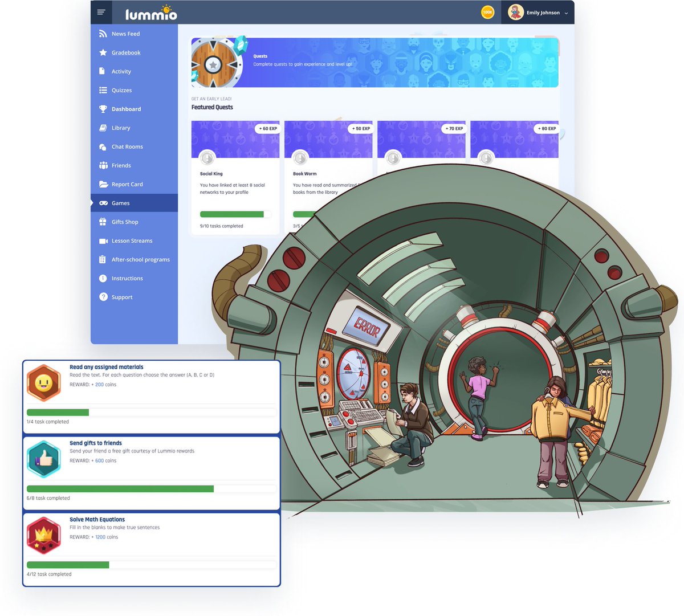Click the Social King progress bar
684x616 pixels.
coord(235,214)
